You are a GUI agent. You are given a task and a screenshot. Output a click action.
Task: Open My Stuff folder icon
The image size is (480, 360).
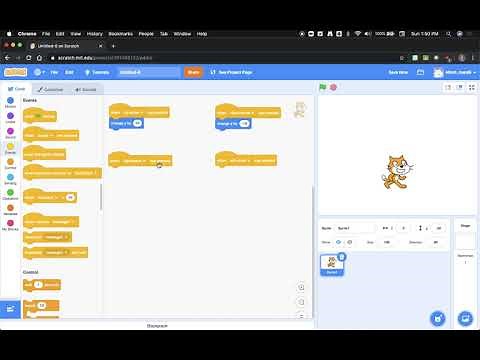click(x=421, y=72)
